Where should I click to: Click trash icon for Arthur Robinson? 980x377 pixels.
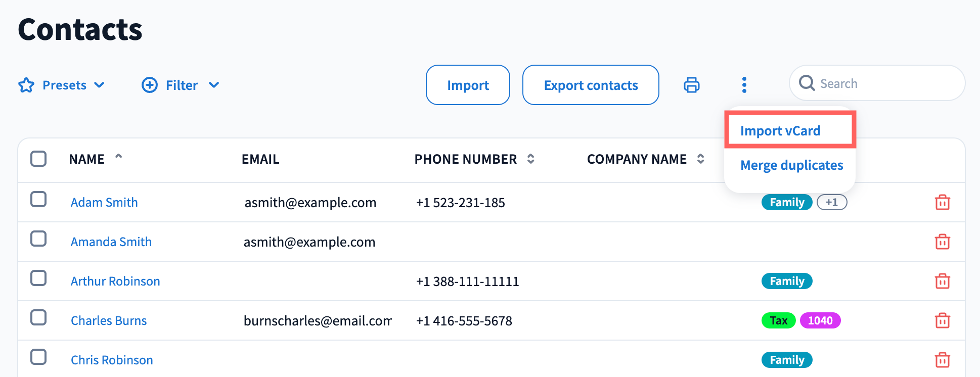(942, 281)
